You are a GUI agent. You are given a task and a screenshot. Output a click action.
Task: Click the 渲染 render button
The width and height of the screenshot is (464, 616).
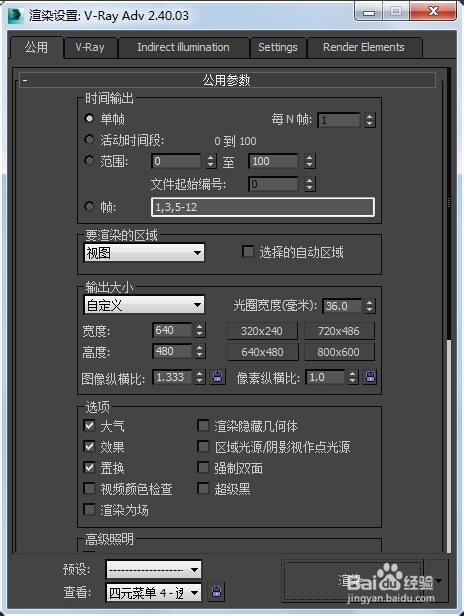pyautogui.click(x=352, y=581)
